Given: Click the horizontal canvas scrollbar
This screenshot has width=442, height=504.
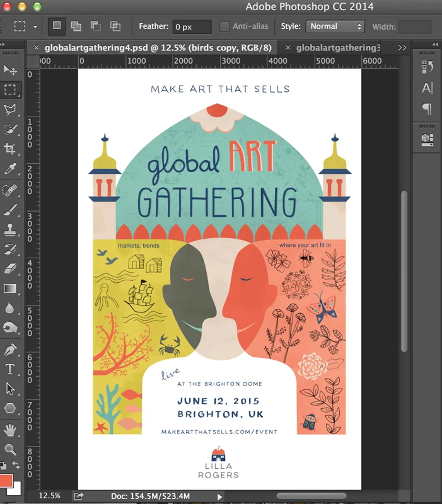Looking at the screenshot, I should pos(311,496).
